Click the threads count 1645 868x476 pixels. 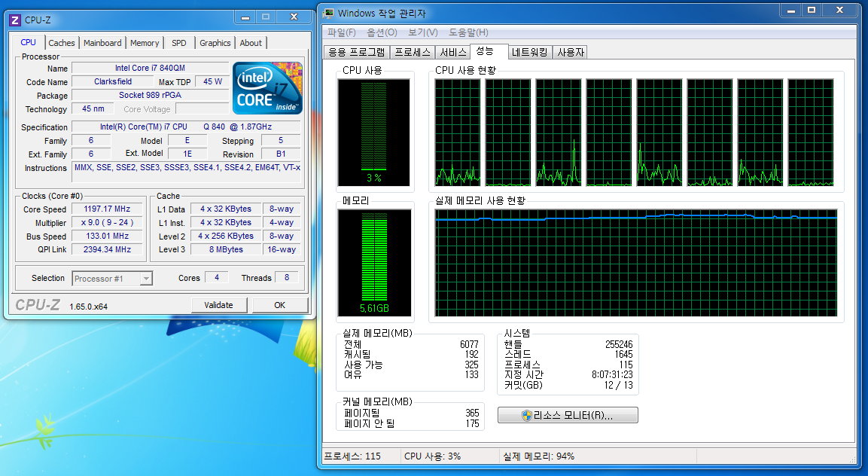click(x=624, y=355)
